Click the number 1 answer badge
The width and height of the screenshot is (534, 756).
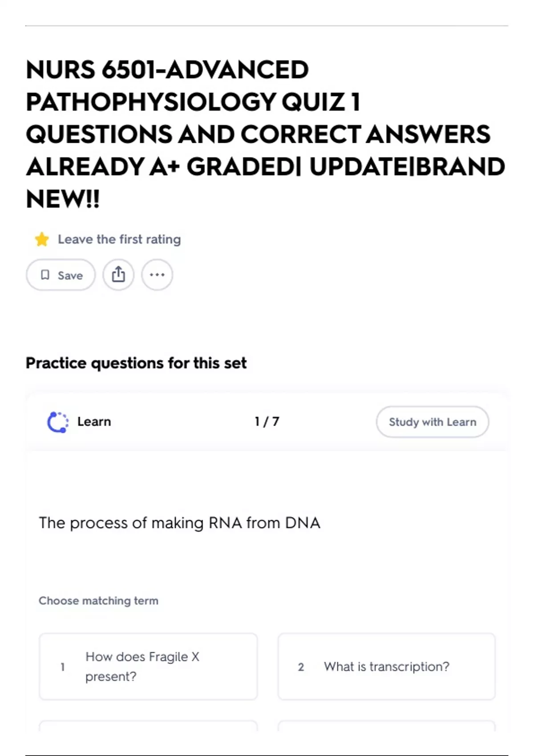pyautogui.click(x=63, y=667)
